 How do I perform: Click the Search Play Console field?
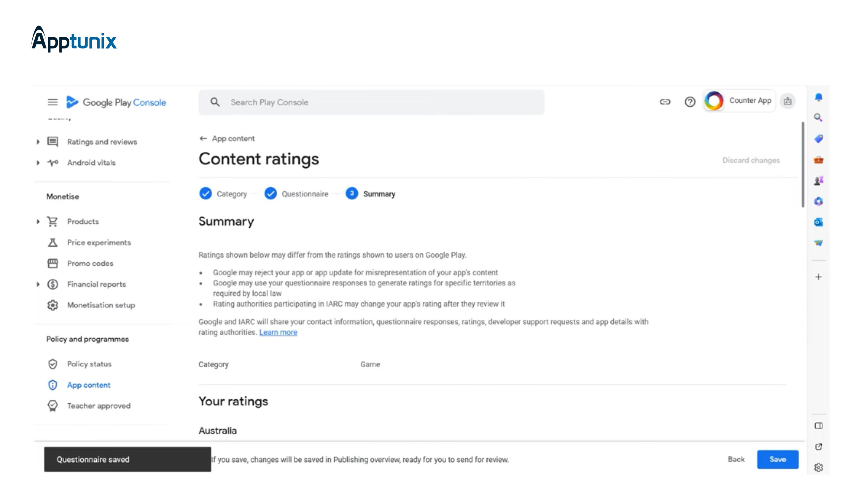[371, 103]
